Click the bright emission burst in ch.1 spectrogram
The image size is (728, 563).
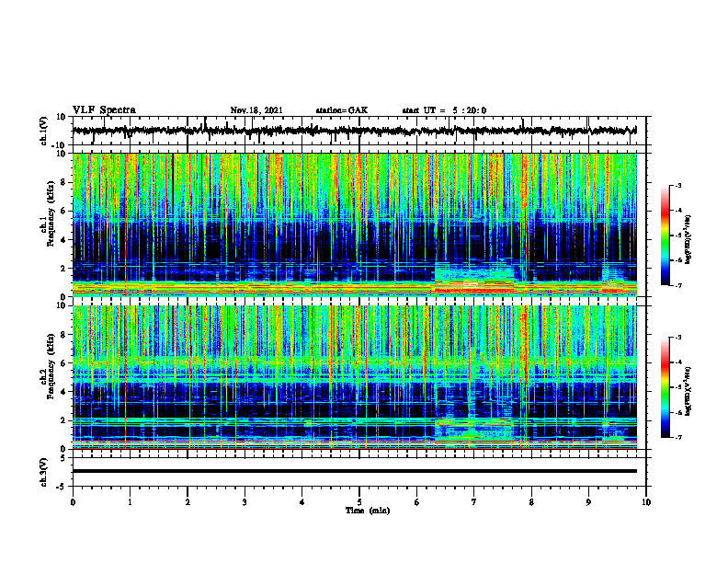coord(475,278)
